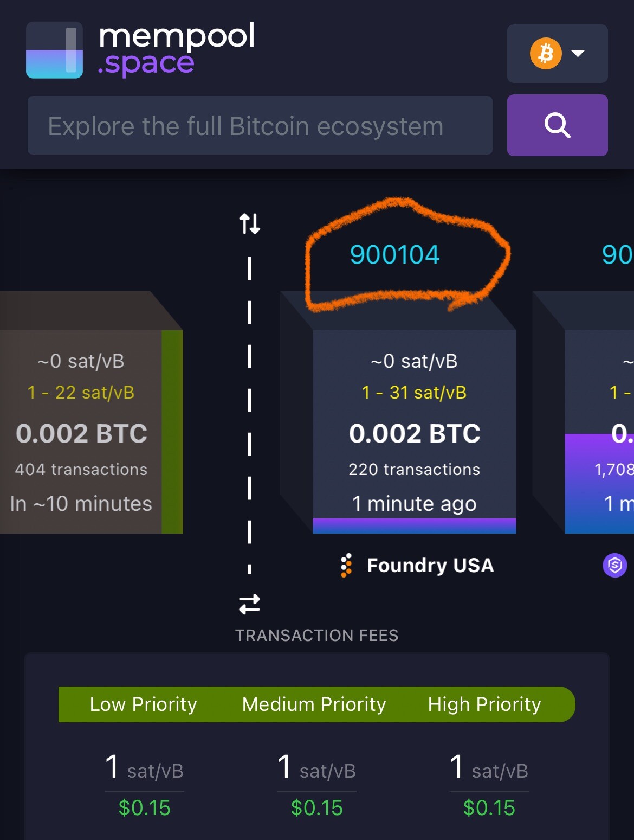The width and height of the screenshot is (634, 840).
Task: Click the purple search magnifier button
Action: (557, 125)
